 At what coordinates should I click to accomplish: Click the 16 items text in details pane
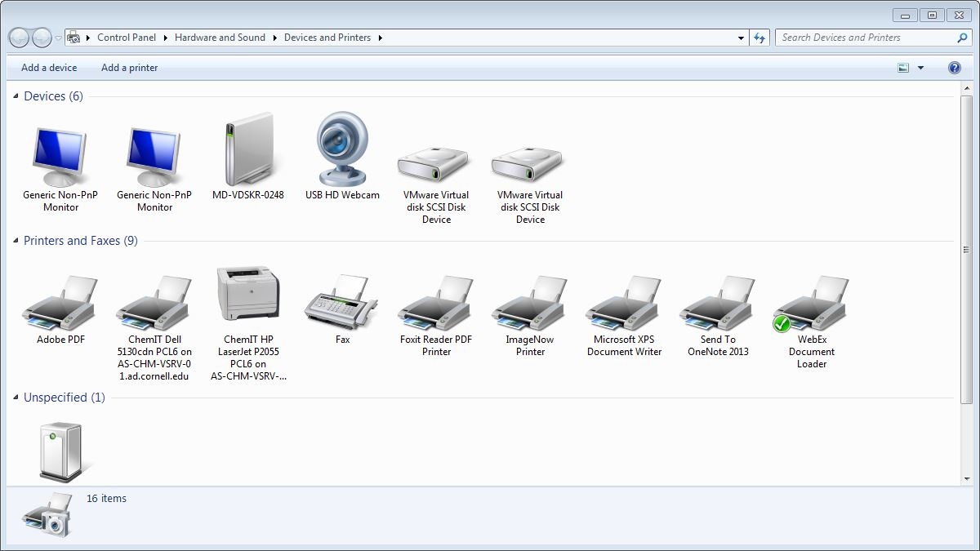(x=106, y=499)
